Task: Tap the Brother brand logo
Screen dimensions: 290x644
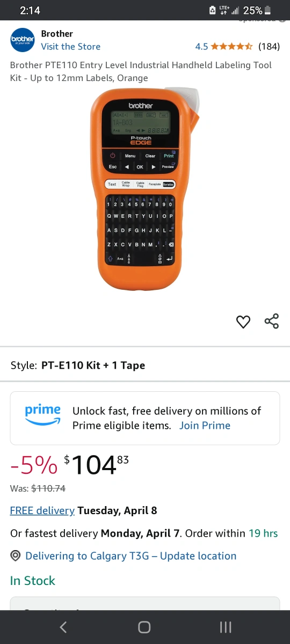Action: (23, 40)
